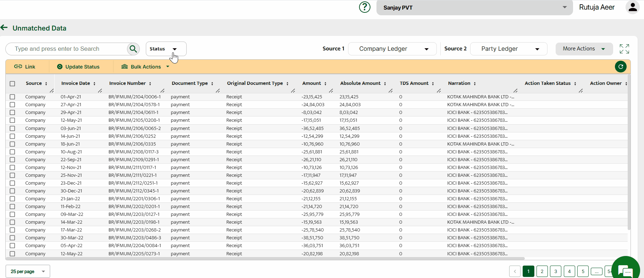Open the user profile avatar icon
Image resolution: width=644 pixels, height=278 pixels.
[x=632, y=7]
